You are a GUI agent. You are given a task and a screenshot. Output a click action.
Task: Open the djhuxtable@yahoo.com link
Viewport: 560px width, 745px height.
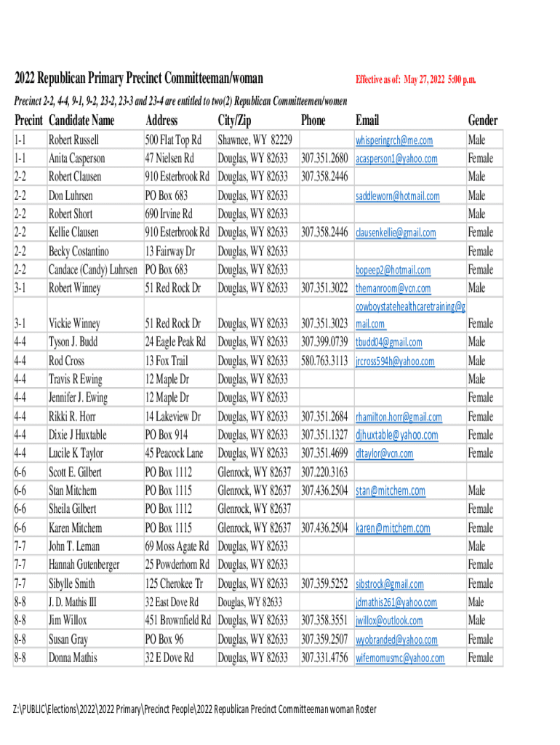pos(396,435)
